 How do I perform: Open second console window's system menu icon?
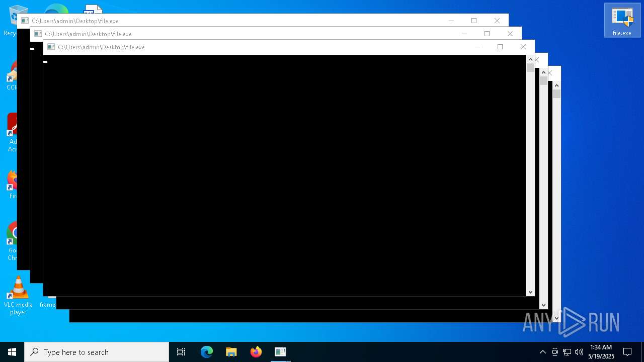point(38,34)
